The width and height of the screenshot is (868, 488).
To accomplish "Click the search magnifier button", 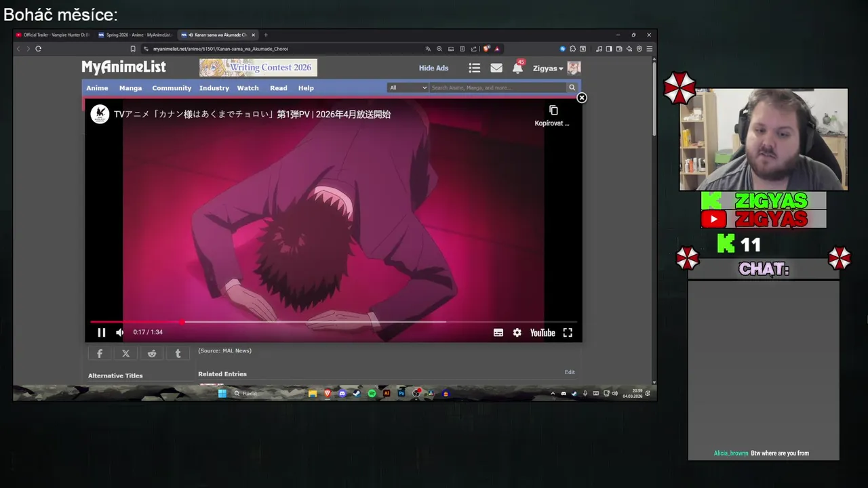I will coord(572,87).
